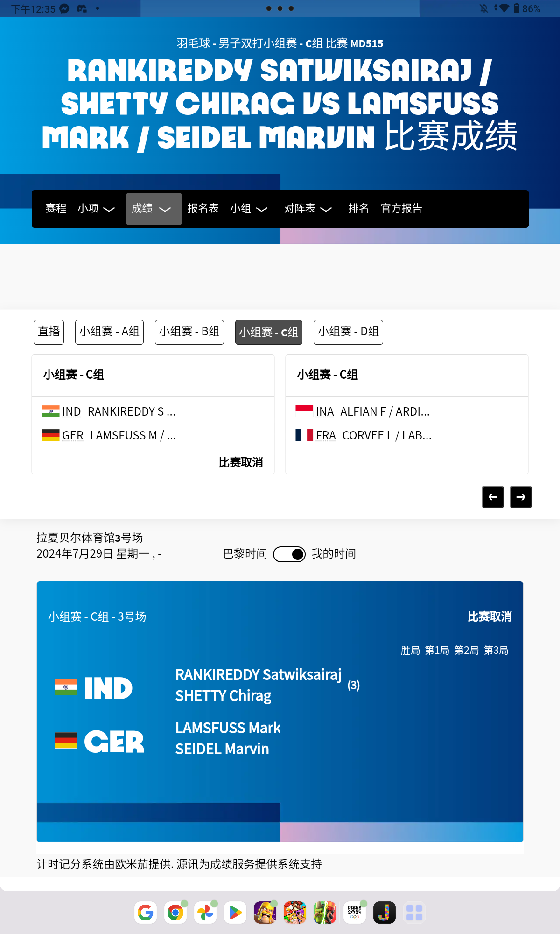The image size is (560, 934).
Task: Open Play Store from dock
Action: click(235, 913)
